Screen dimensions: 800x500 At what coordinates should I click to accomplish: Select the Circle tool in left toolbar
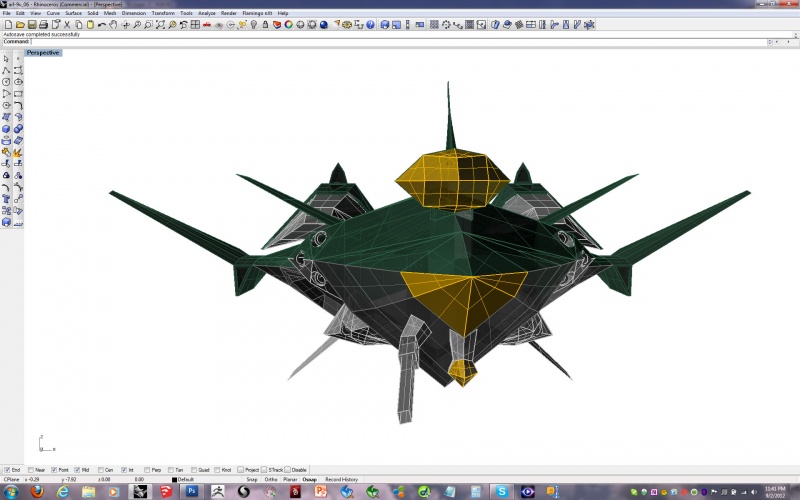point(6,82)
